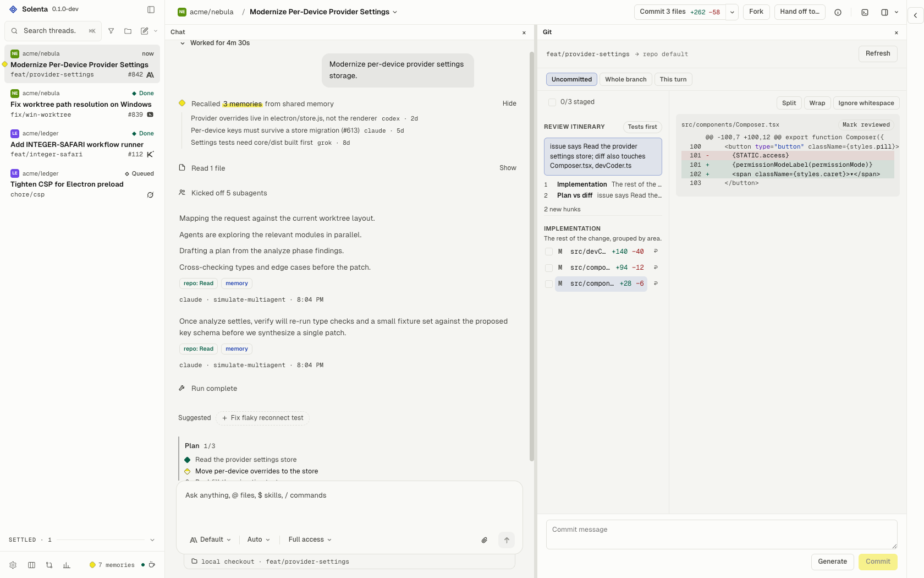Click the revert icon on the +94 -12 file row
924x578 pixels.
[x=656, y=267]
